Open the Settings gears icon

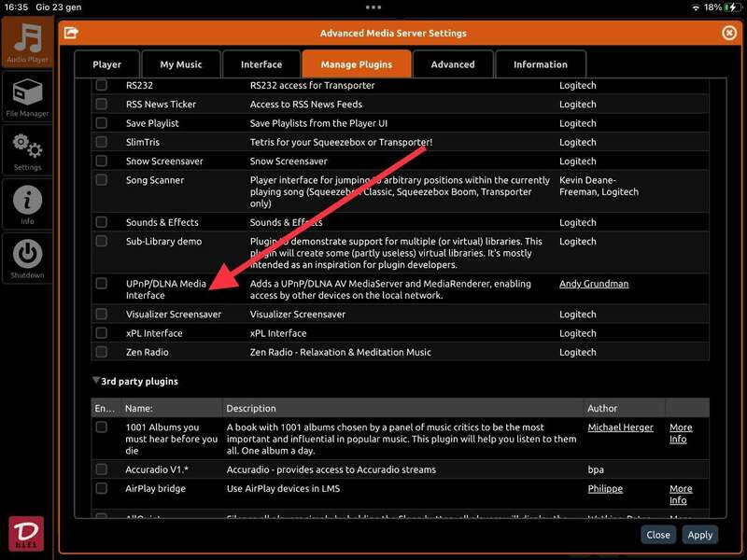[27, 151]
